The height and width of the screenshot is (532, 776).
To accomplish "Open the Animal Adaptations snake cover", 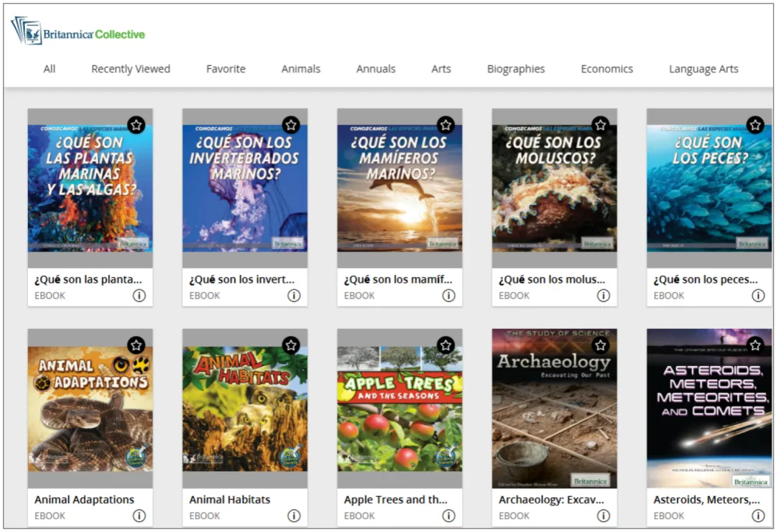I will (90, 409).
